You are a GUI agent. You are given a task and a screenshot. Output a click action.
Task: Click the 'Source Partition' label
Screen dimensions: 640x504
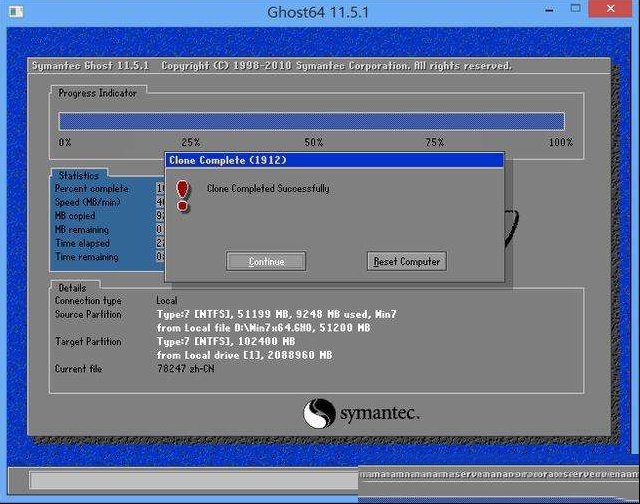coord(88,314)
